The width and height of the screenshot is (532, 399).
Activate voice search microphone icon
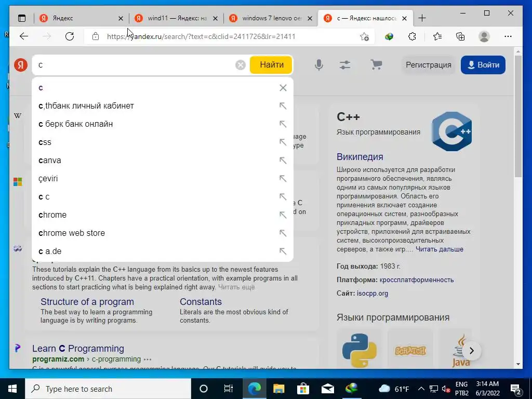point(318,65)
